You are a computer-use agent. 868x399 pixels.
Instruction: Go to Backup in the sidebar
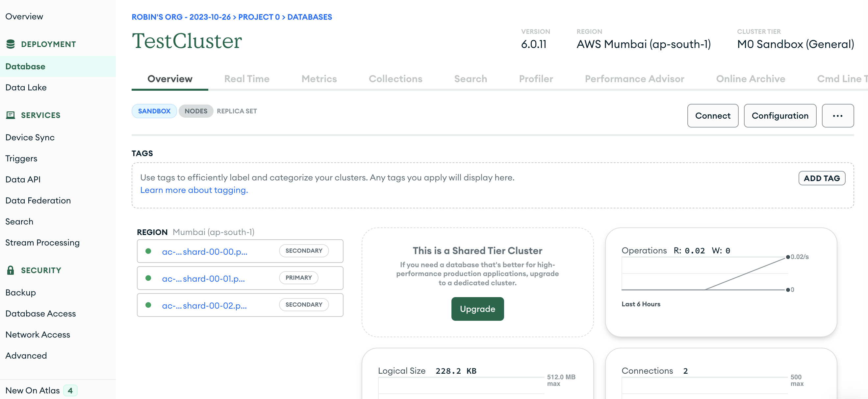click(x=20, y=293)
